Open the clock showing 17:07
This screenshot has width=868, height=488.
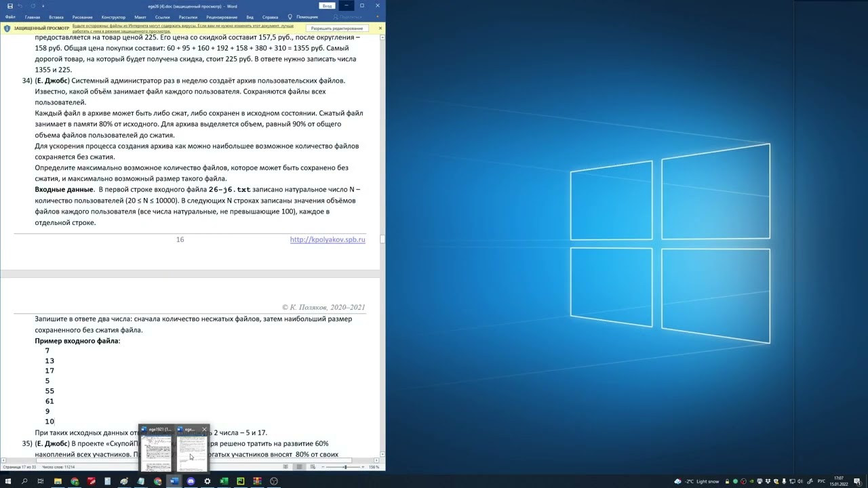[x=839, y=481]
